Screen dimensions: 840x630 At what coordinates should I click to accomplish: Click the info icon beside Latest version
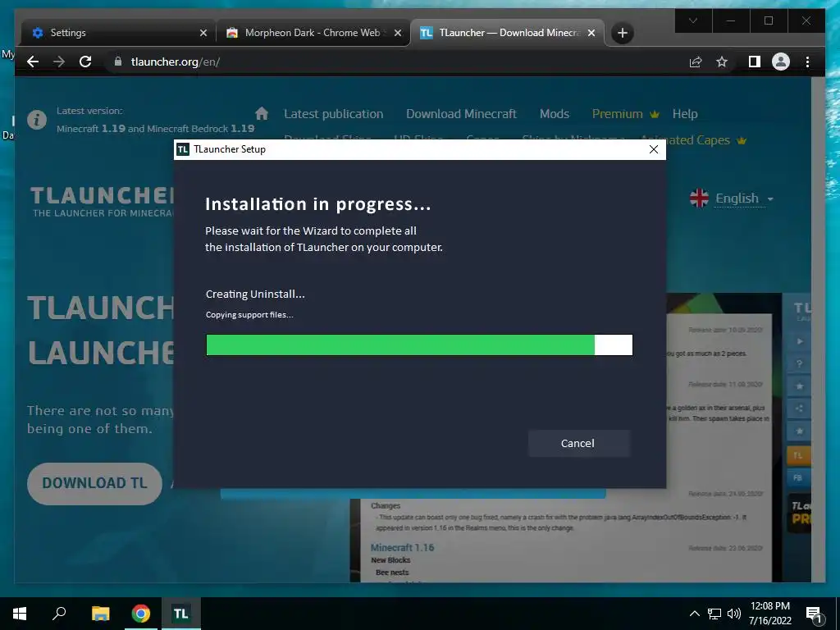click(37, 120)
